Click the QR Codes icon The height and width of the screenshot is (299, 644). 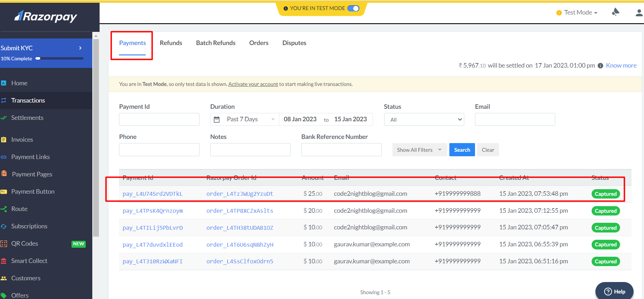[x=3, y=244]
